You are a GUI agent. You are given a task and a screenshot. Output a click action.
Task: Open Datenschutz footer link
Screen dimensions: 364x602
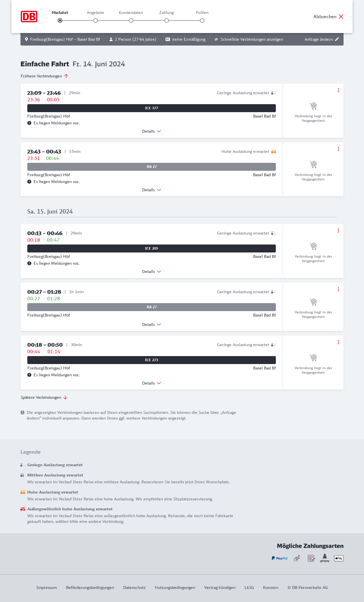point(134,587)
